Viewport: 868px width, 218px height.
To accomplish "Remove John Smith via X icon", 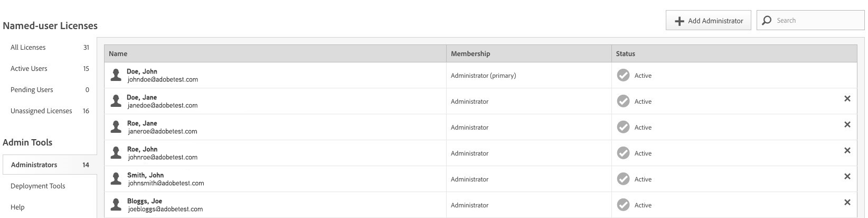I will 847,176.
